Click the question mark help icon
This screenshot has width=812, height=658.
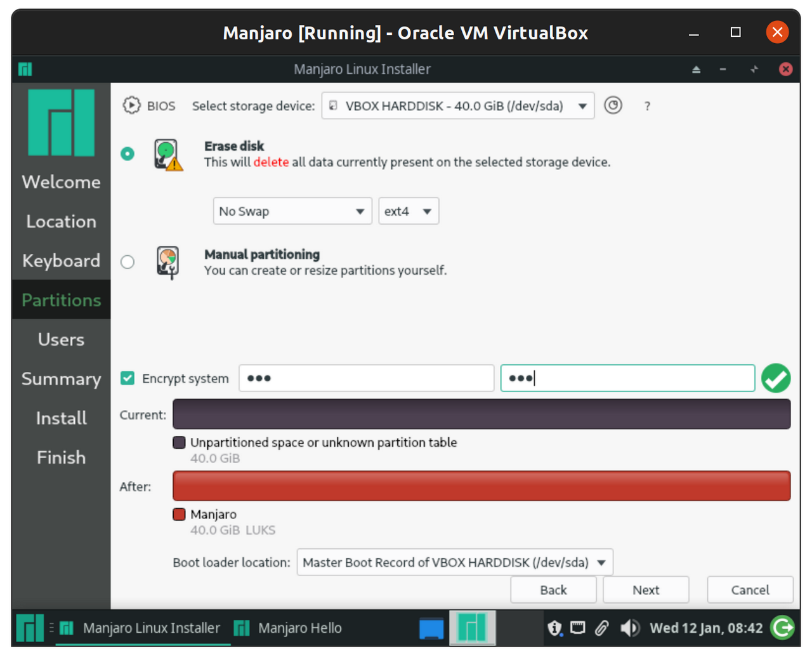coord(647,107)
